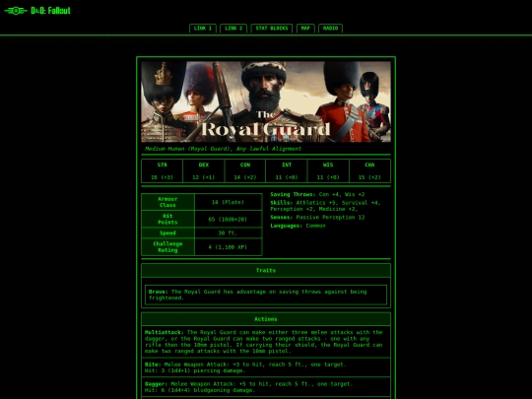Open the LINK 1 tab

point(203,29)
